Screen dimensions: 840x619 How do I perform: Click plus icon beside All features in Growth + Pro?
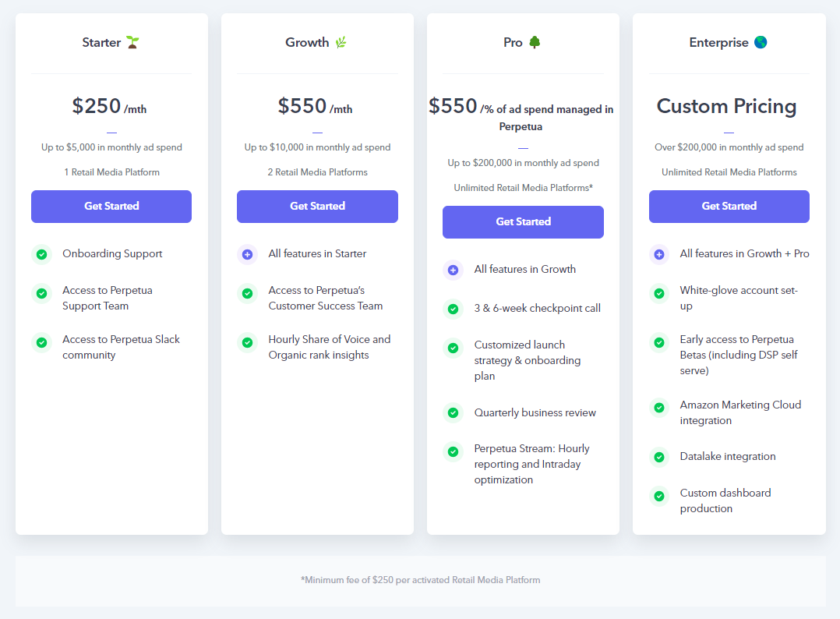(x=659, y=254)
